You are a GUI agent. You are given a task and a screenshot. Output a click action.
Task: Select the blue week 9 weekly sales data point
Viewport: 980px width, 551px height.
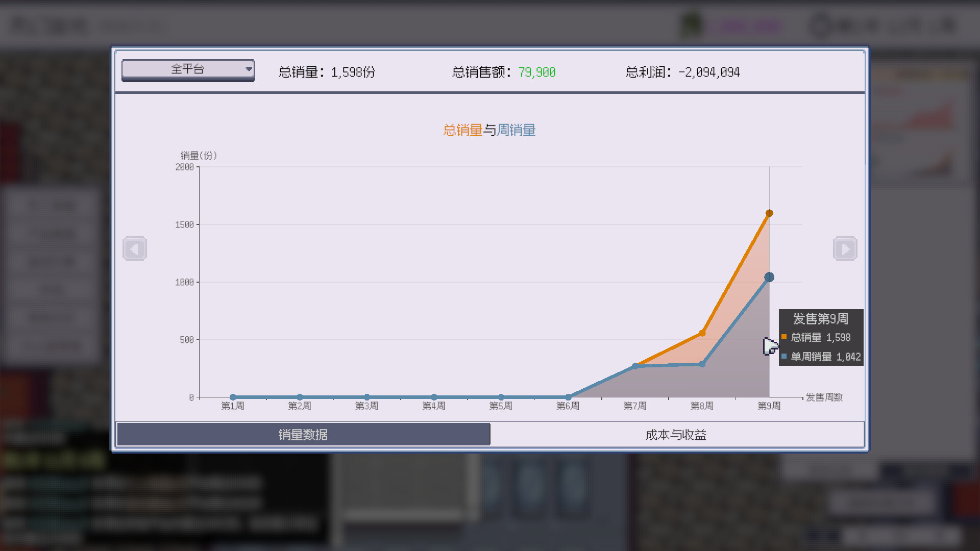click(x=770, y=277)
